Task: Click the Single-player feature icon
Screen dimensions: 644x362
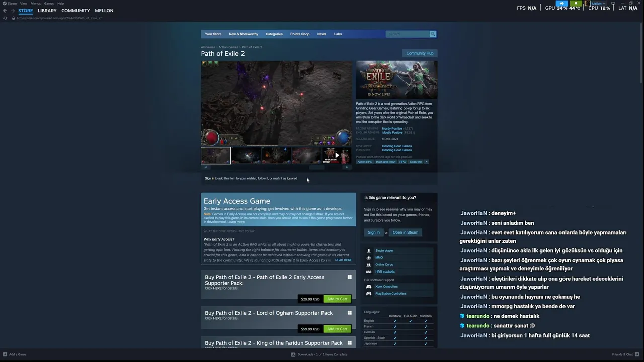Action: [369, 251]
